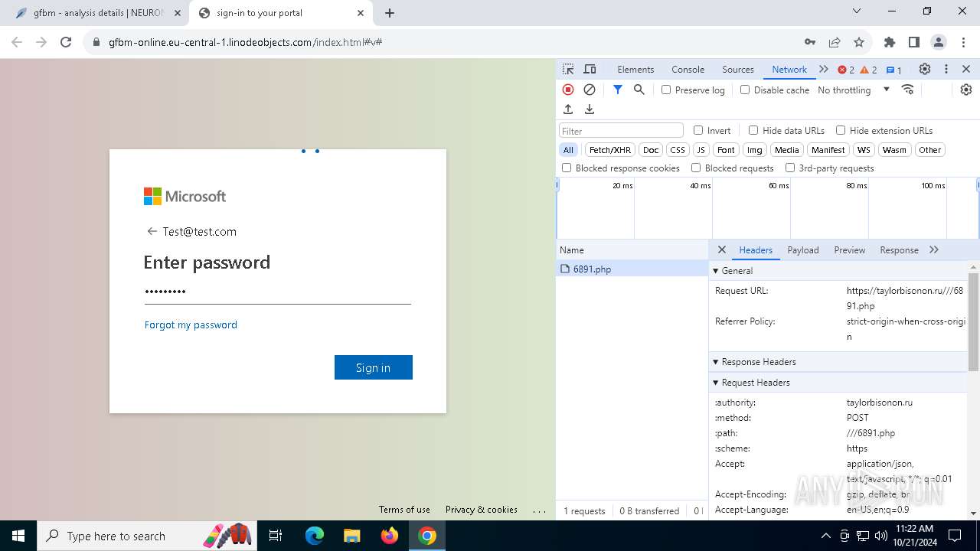Screen dimensions: 980x551
Task: Import HAR file upload icon
Action: click(x=568, y=109)
